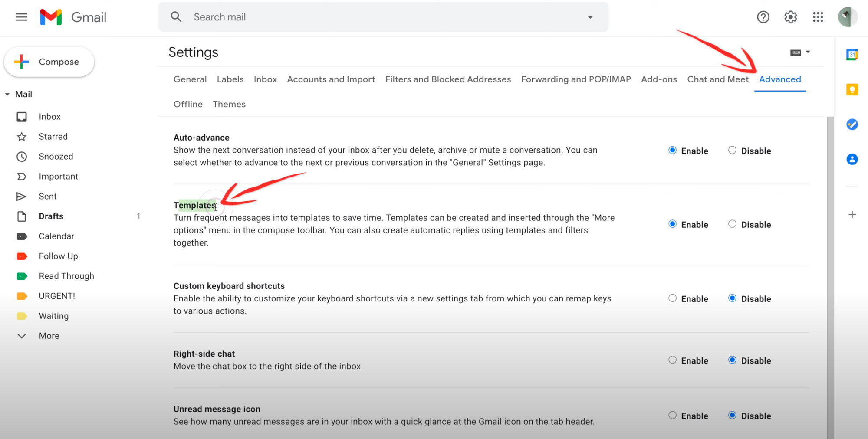Click the green Read Through label icon

click(22, 276)
